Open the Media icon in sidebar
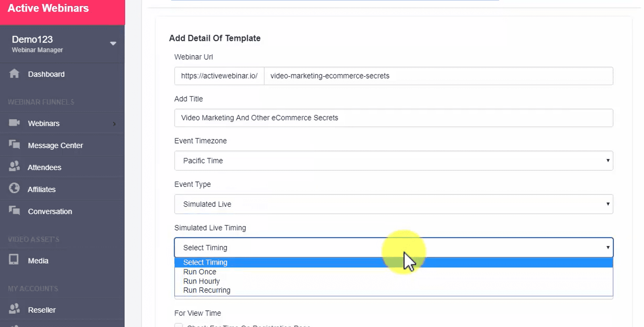 point(14,260)
